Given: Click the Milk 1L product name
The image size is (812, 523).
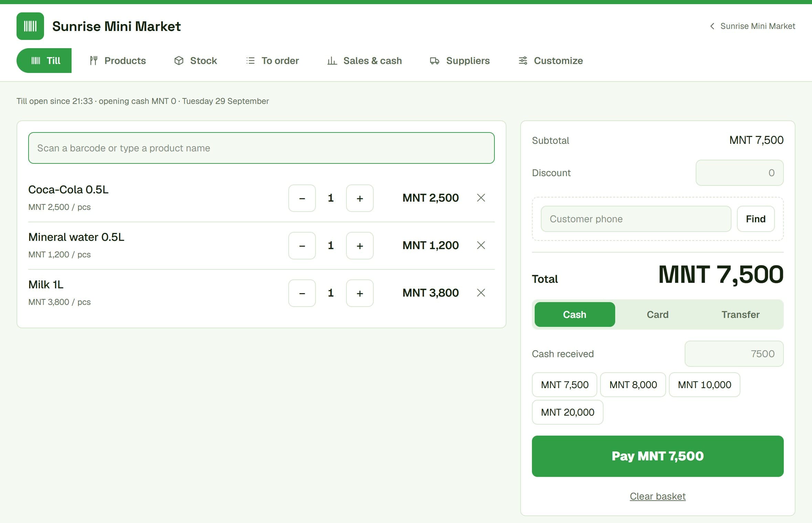Looking at the screenshot, I should (46, 285).
